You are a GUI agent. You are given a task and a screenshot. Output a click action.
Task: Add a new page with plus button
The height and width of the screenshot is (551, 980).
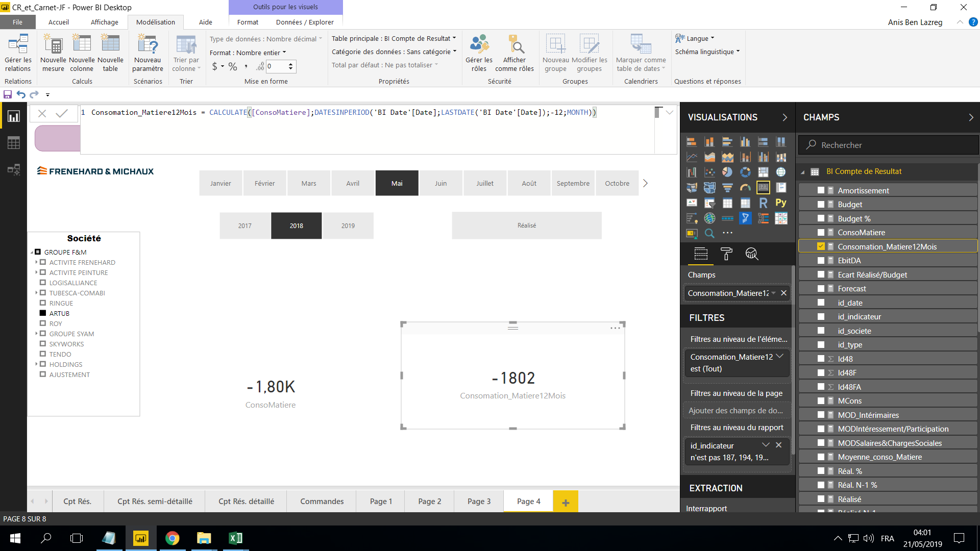(566, 502)
